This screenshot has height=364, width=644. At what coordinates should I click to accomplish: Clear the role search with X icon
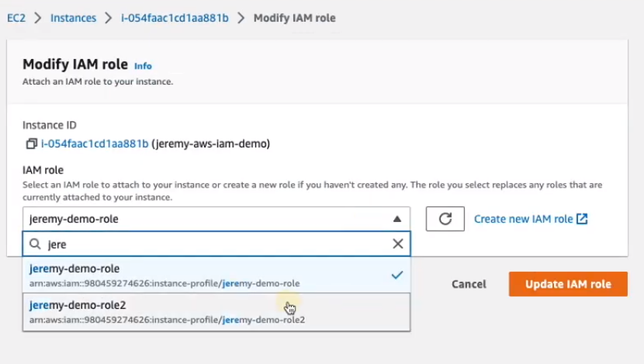click(397, 244)
